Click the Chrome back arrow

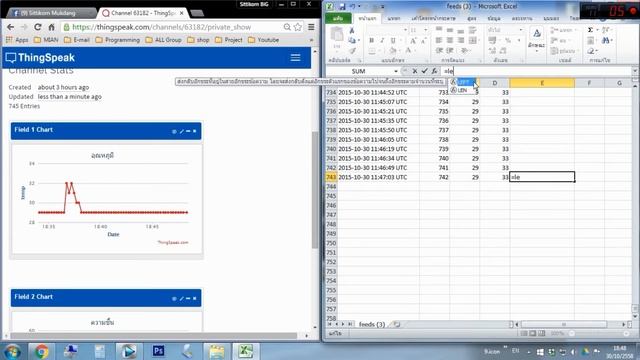coord(11,27)
